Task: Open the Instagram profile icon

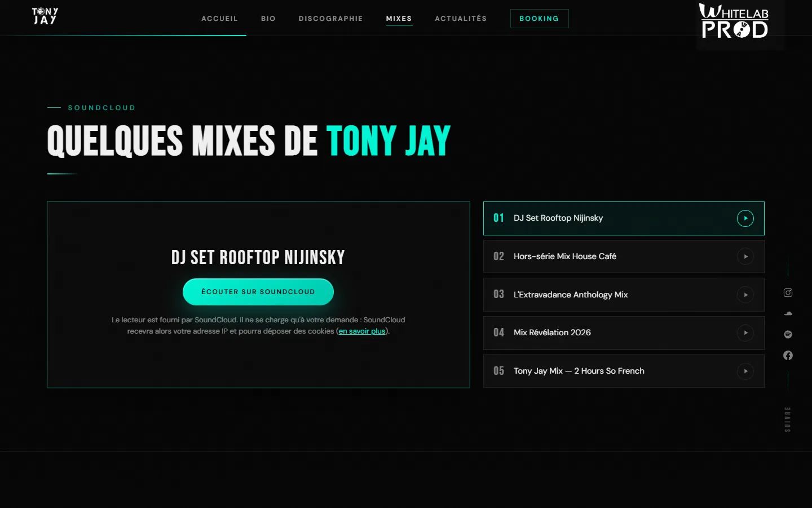Action: (788, 292)
